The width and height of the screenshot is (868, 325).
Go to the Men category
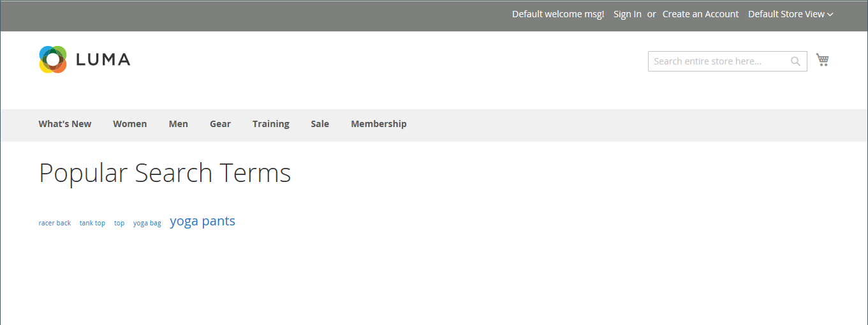pos(178,124)
